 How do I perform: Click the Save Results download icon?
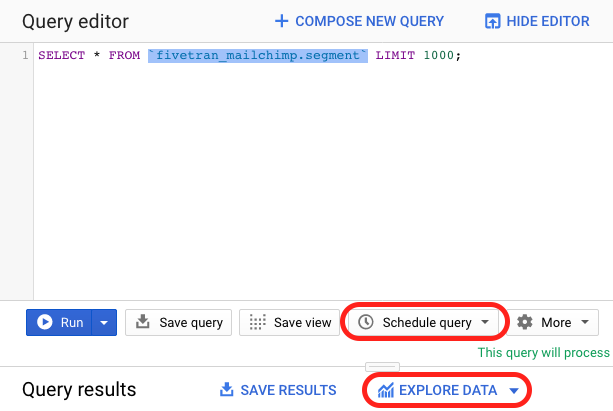click(x=227, y=389)
